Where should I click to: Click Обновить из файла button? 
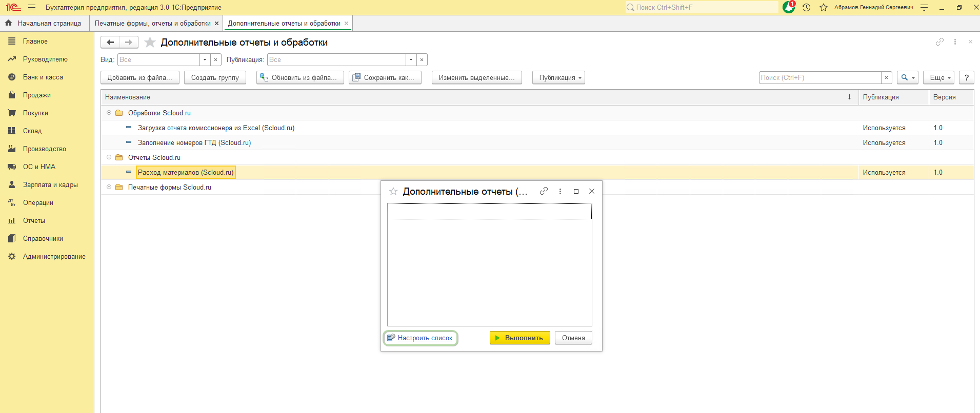click(300, 77)
